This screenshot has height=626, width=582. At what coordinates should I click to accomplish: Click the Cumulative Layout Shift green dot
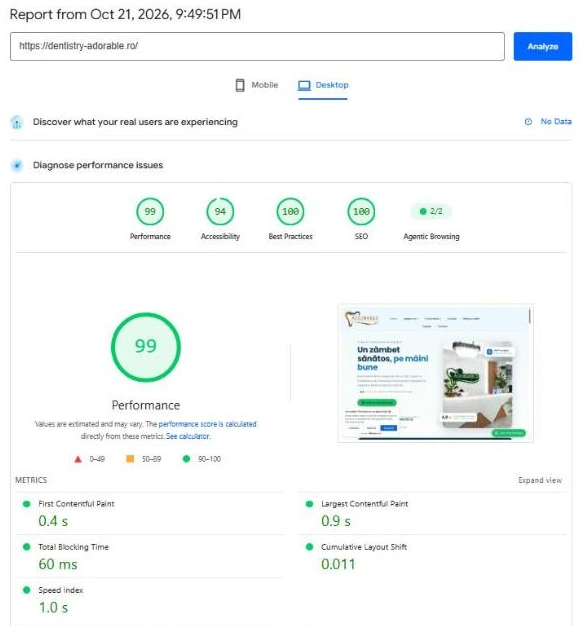(x=309, y=547)
